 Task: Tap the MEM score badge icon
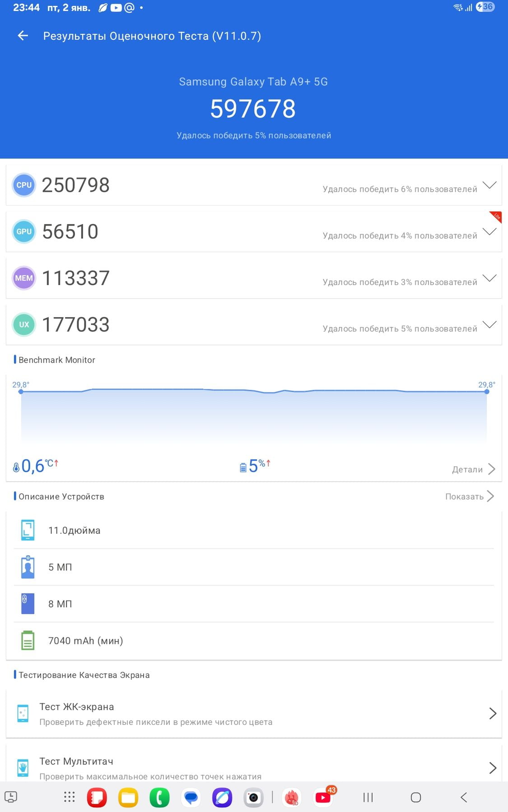[x=24, y=278]
